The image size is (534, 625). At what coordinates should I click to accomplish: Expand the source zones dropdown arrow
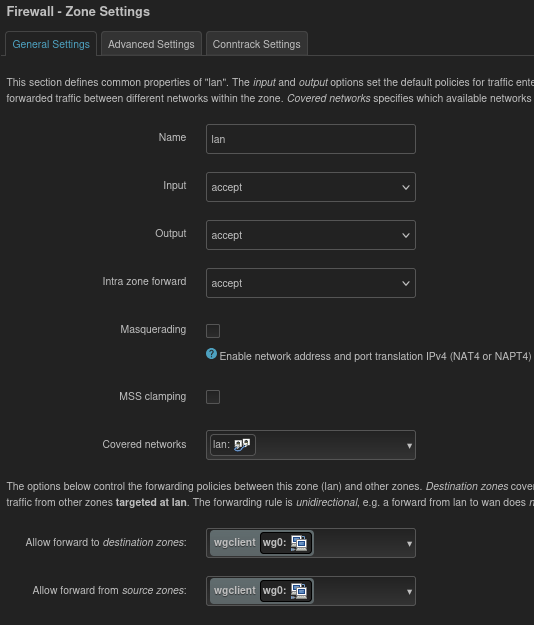[409, 592]
